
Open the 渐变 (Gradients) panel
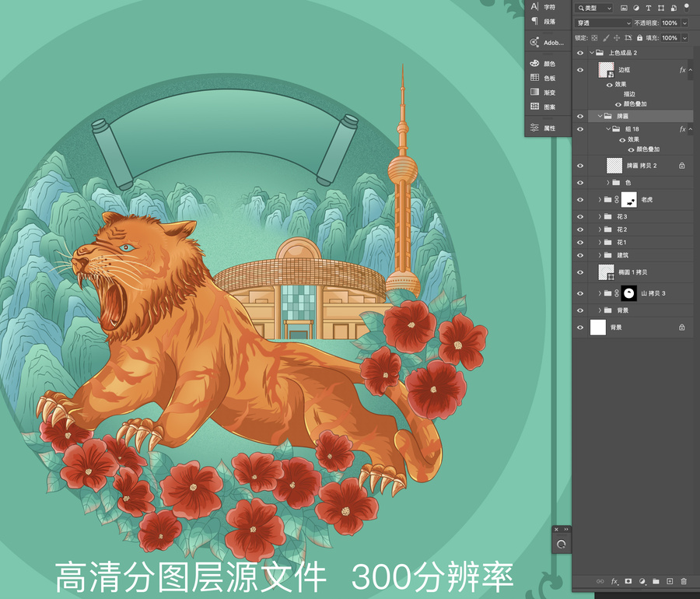[x=544, y=93]
